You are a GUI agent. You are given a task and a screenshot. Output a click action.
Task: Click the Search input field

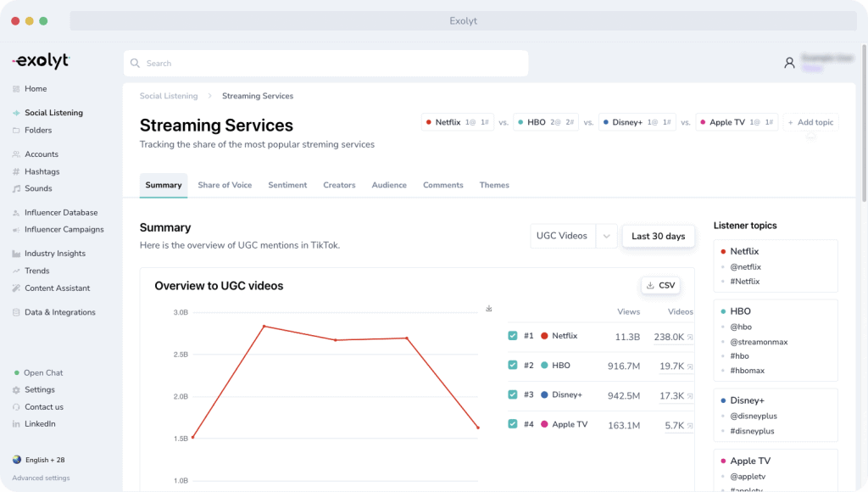click(x=325, y=63)
